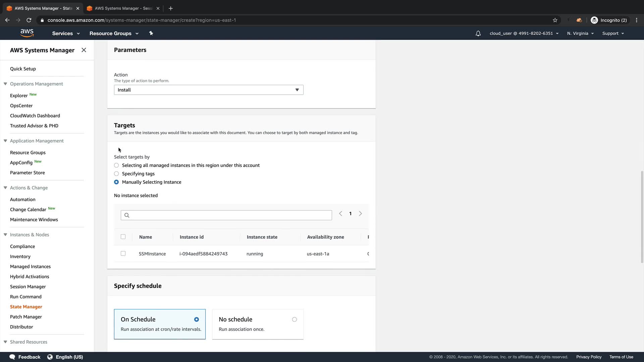The height and width of the screenshot is (362, 644).
Task: Go to next instances page arrow
Action: 360,214
